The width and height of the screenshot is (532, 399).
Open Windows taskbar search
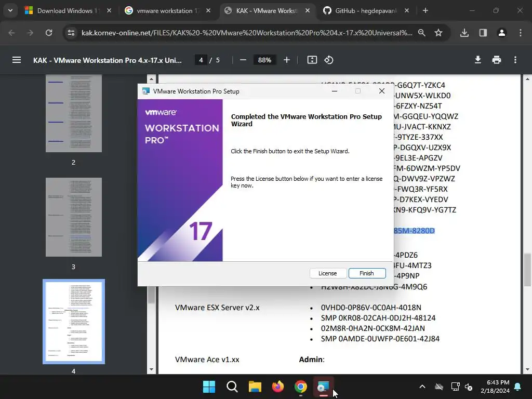[232, 387]
